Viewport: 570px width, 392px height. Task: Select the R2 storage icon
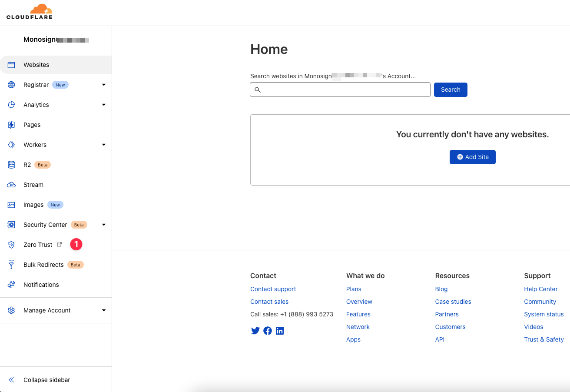pos(11,165)
